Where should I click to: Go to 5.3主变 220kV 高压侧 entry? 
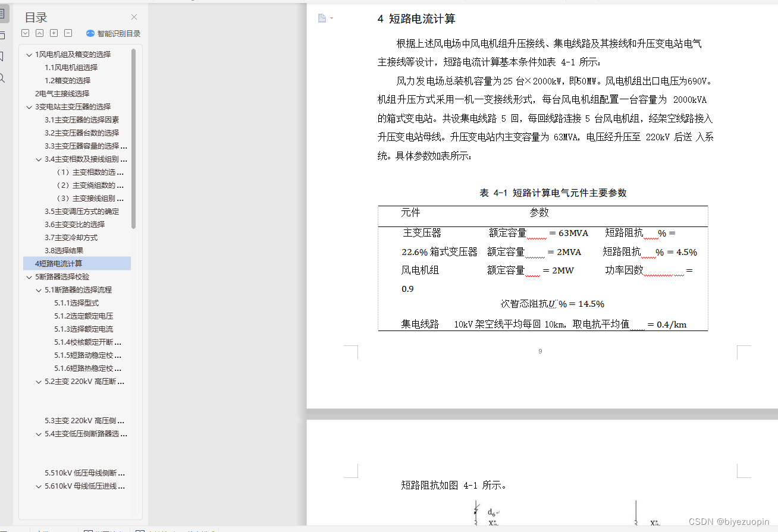pos(84,420)
